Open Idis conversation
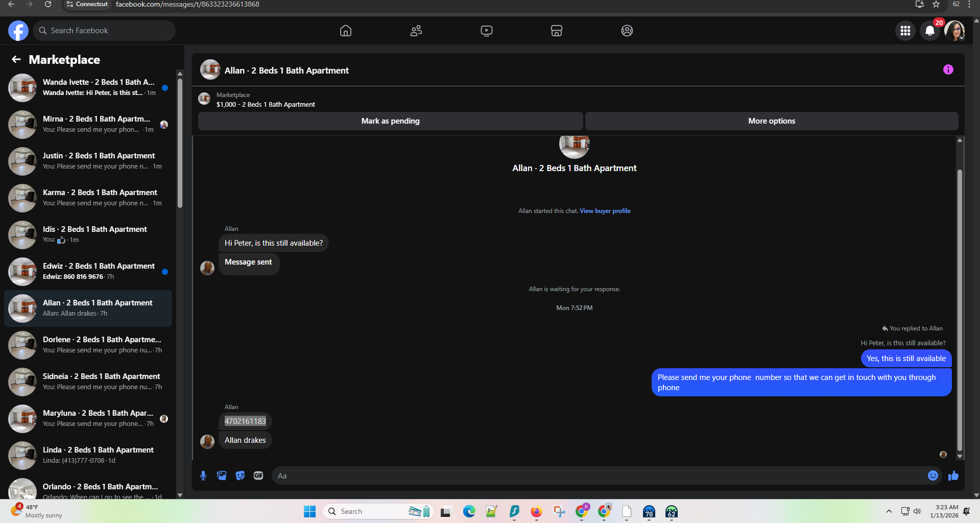Screen dimensions: 980x523 tap(88, 235)
